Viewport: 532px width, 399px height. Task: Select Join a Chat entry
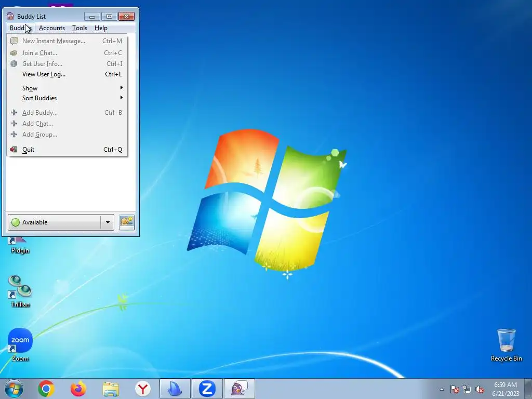67,53
